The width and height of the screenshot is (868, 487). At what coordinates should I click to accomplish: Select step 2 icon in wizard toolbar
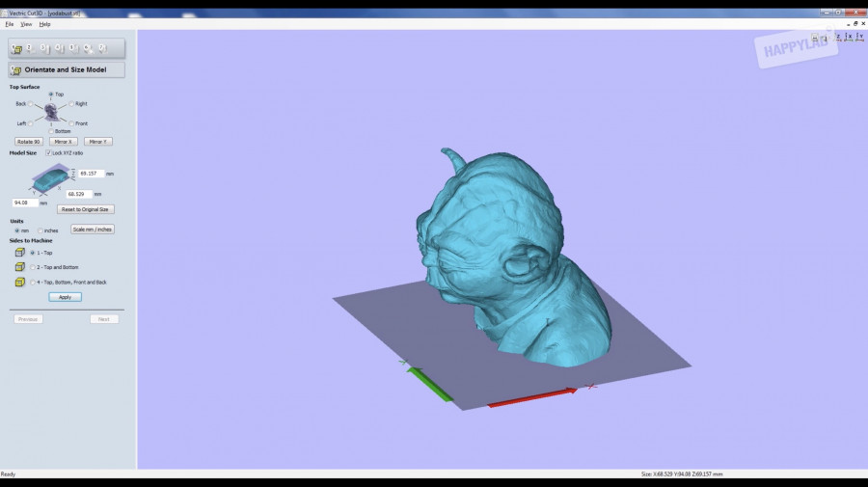pos(31,48)
